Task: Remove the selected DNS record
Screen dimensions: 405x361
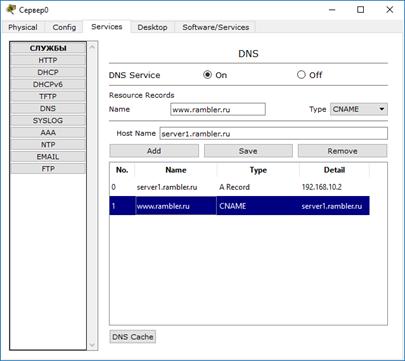Action: click(x=342, y=151)
